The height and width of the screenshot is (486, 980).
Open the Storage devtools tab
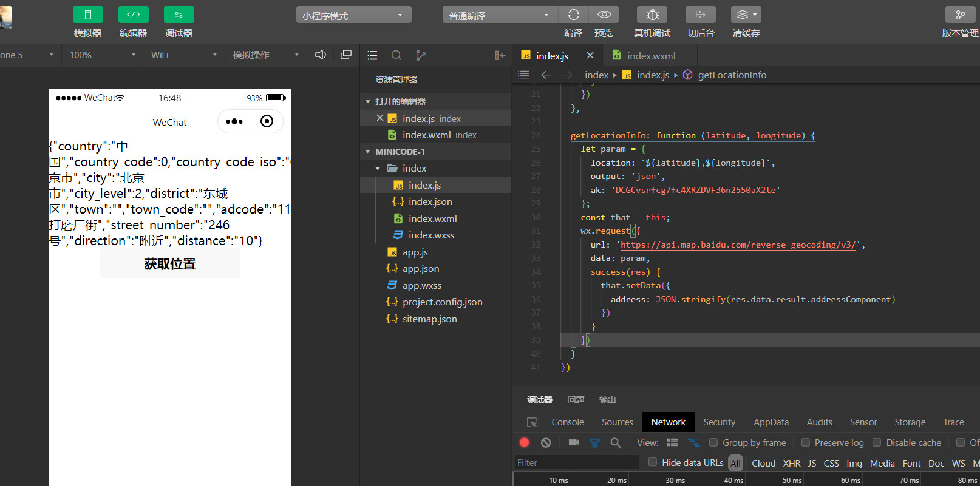910,422
